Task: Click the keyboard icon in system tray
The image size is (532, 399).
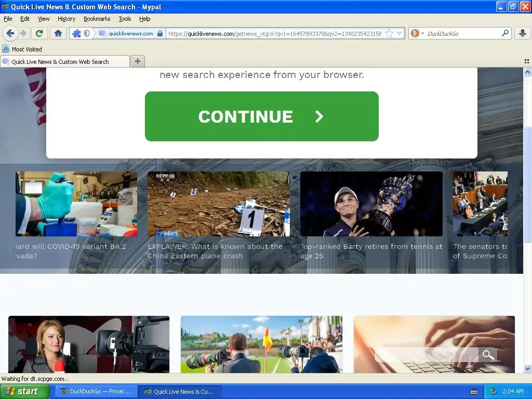Action: (x=474, y=392)
